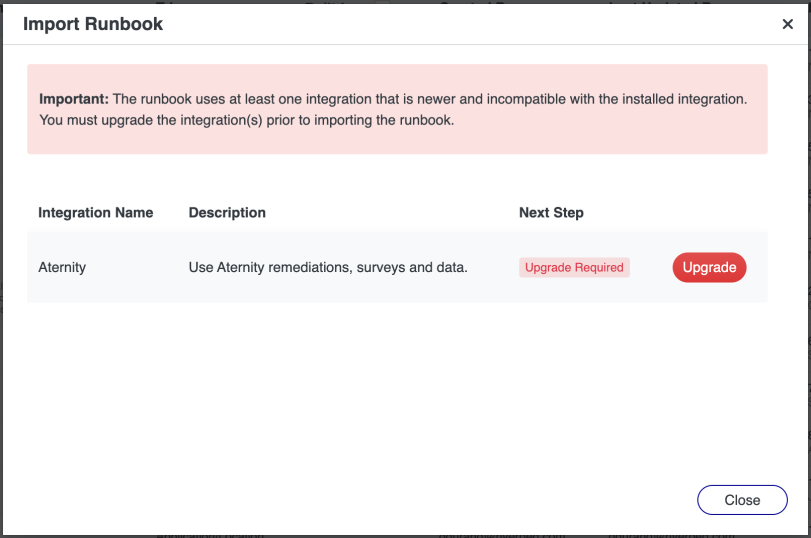The height and width of the screenshot is (538, 811).
Task: Click the Import Runbook dialog title
Action: click(93, 24)
